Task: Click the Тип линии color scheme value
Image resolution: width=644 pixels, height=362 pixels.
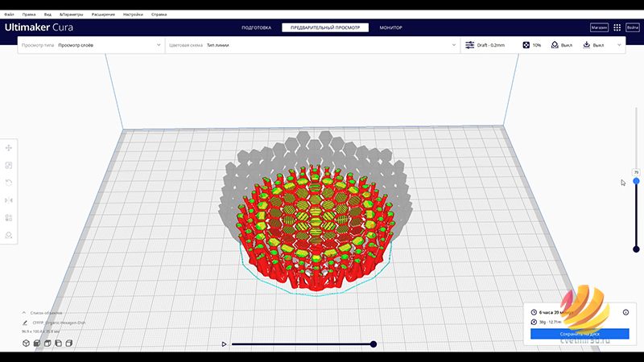Action: tap(217, 45)
